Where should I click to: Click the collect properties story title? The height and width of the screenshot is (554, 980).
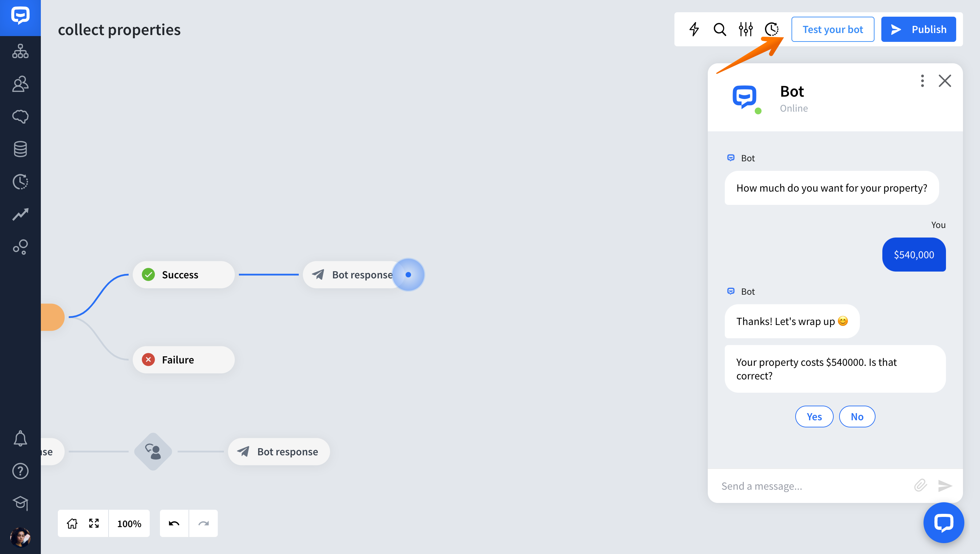coord(119,30)
